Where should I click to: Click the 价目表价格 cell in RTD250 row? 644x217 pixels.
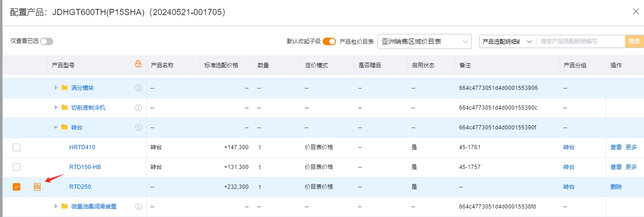pos(319,187)
